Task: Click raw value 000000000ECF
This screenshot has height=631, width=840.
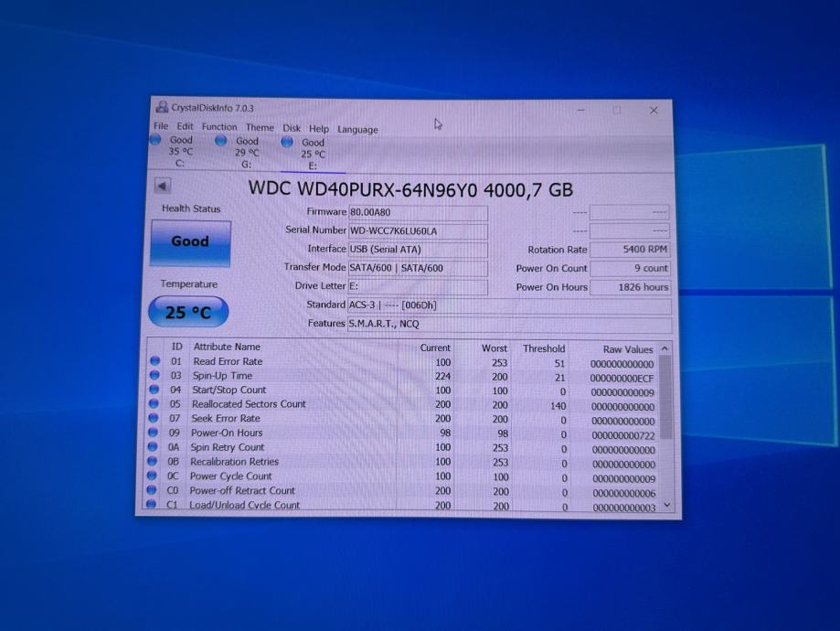Action: pyautogui.click(x=622, y=378)
